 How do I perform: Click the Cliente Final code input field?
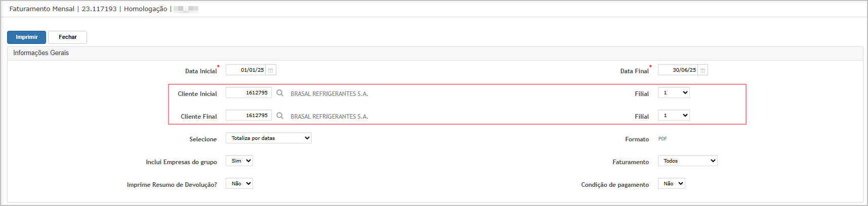[249, 116]
